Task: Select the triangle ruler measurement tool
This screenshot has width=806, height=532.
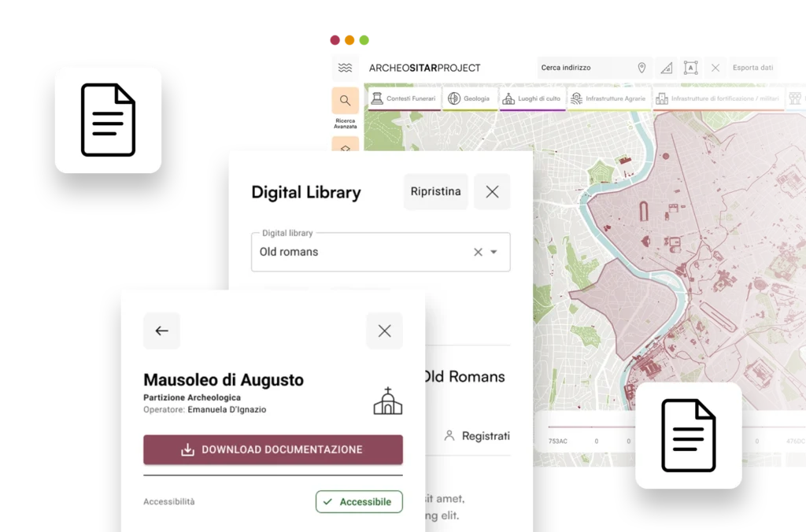Action: 667,68
